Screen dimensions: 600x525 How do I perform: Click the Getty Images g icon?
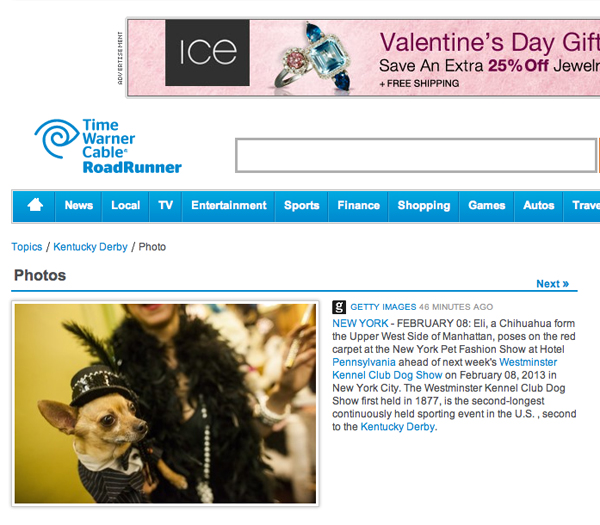coord(339,307)
